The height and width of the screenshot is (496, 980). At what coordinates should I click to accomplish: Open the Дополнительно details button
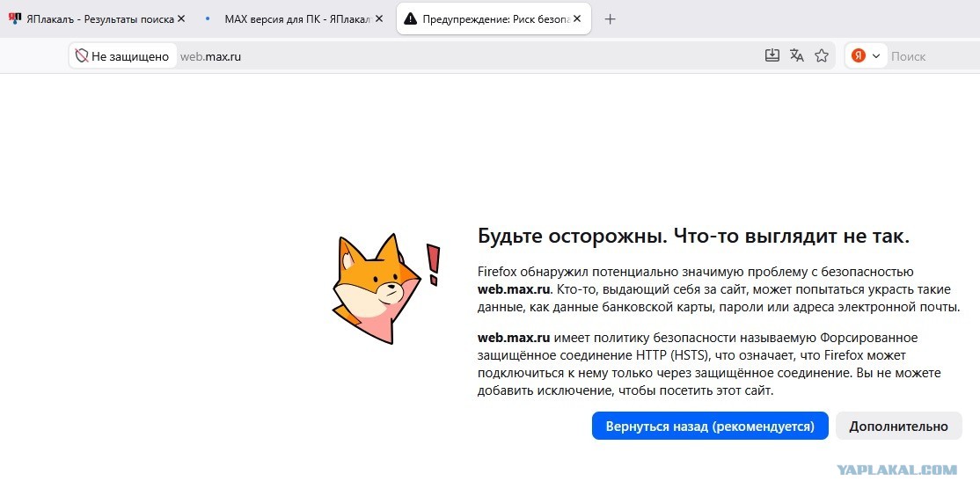898,426
